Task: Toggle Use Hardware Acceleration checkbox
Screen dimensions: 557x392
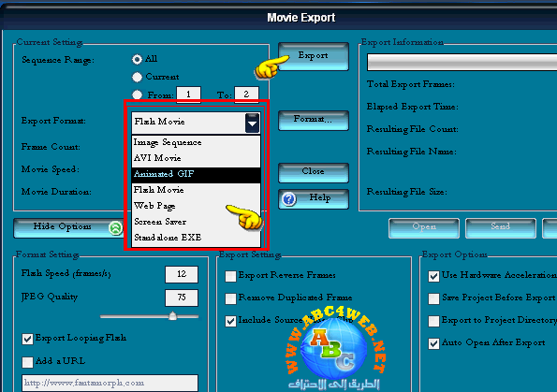Action: point(433,276)
